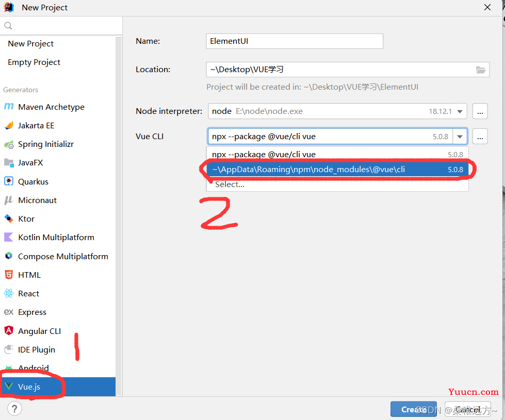Choose the Select... option in dropdown
505x420 pixels.
337,184
